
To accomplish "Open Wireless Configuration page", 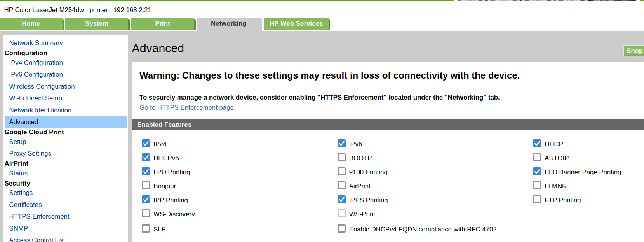I will [x=42, y=86].
